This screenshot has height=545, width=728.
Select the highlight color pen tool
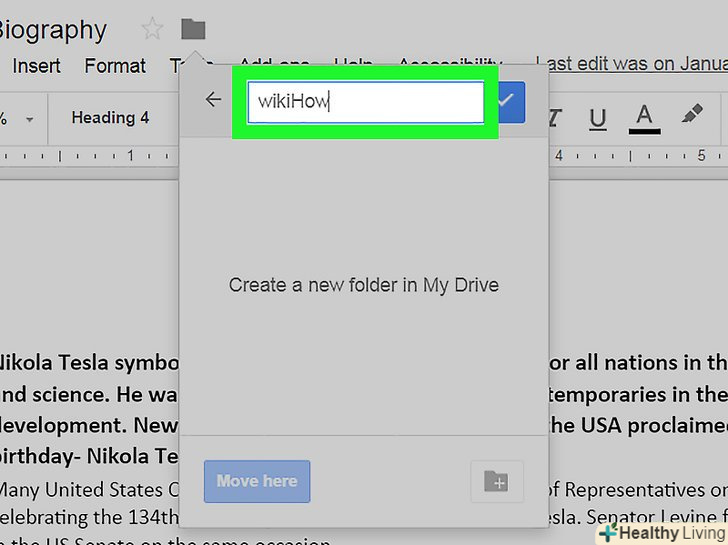pos(692,114)
